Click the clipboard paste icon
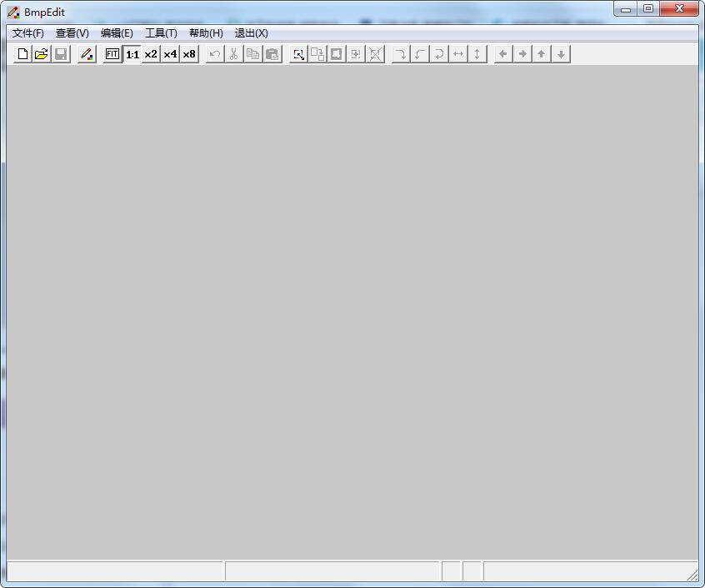Image resolution: width=705 pixels, height=588 pixels. click(272, 54)
